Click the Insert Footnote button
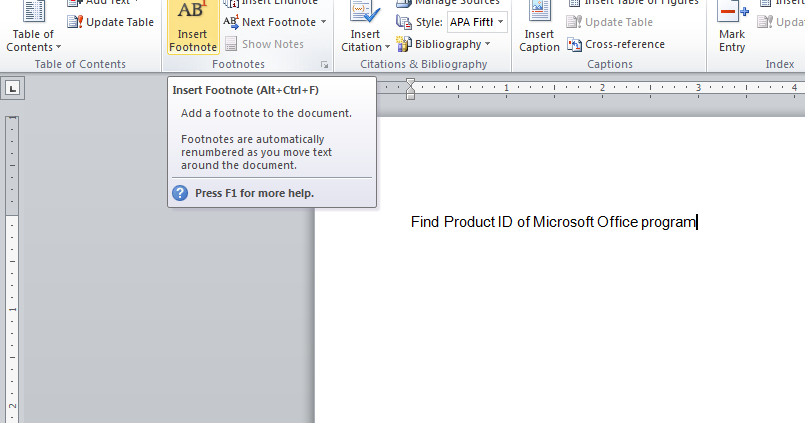The width and height of the screenshot is (805, 423). pyautogui.click(x=193, y=27)
